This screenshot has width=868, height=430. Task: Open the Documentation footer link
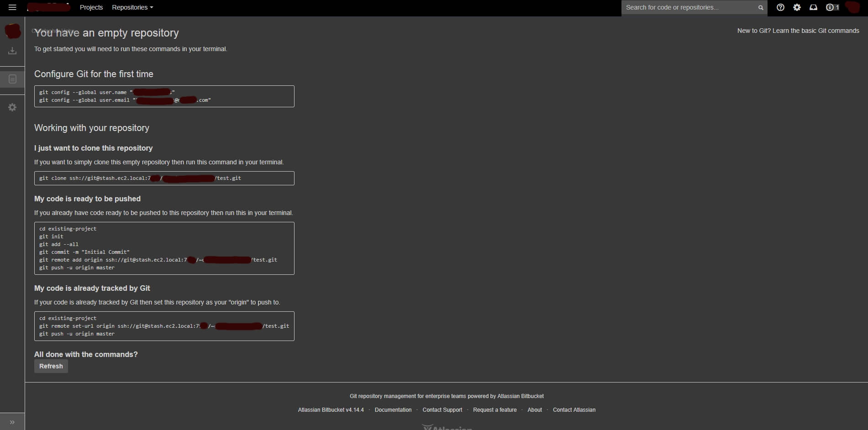393,410
